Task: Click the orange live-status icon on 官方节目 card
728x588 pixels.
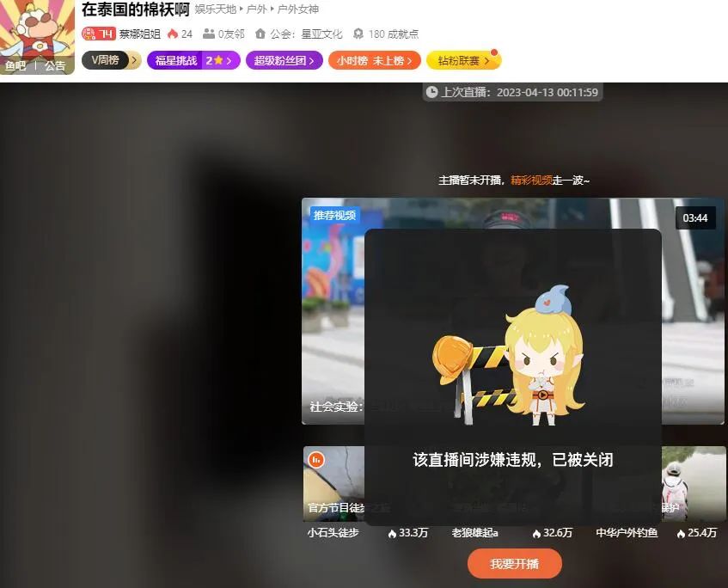Action: [316, 459]
